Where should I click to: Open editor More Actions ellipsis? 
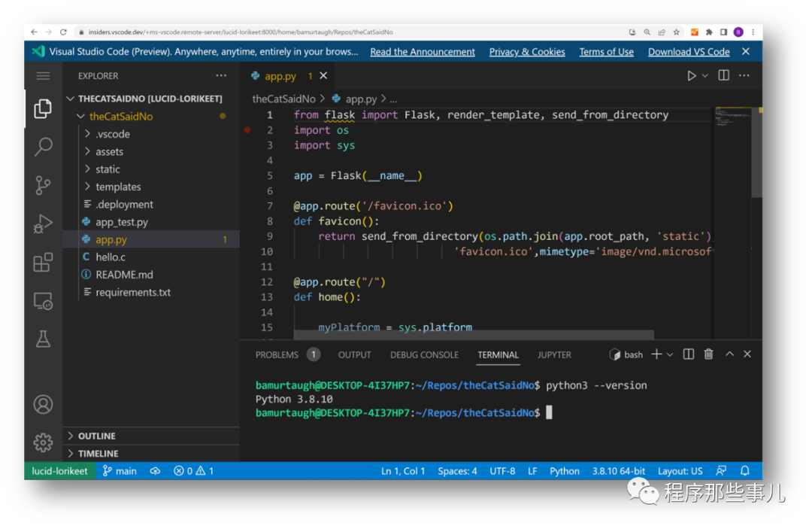pos(744,76)
